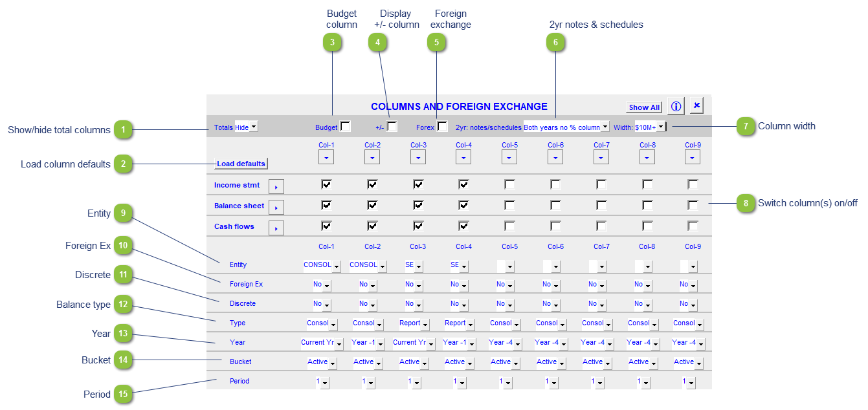Screen dimensions: 868x410
Task: Check Balance sheet Col-6 checkbox
Action: [x=555, y=205]
